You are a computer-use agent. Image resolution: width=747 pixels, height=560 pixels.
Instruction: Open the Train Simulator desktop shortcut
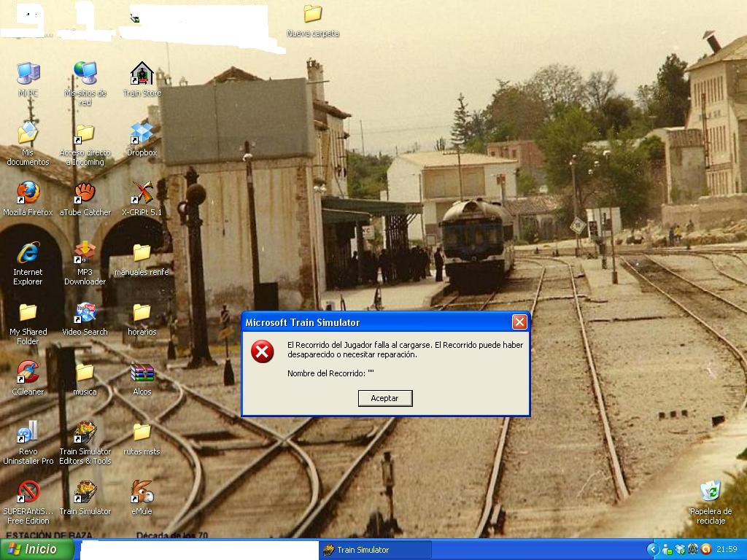(85, 492)
